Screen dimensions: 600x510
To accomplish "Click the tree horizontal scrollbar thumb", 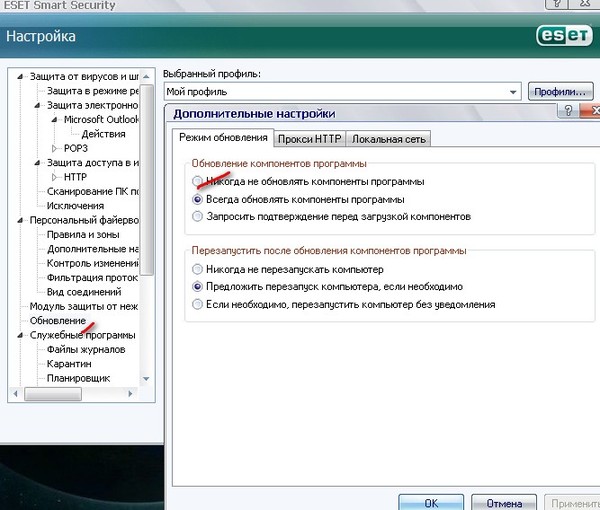I will click(x=53, y=394).
